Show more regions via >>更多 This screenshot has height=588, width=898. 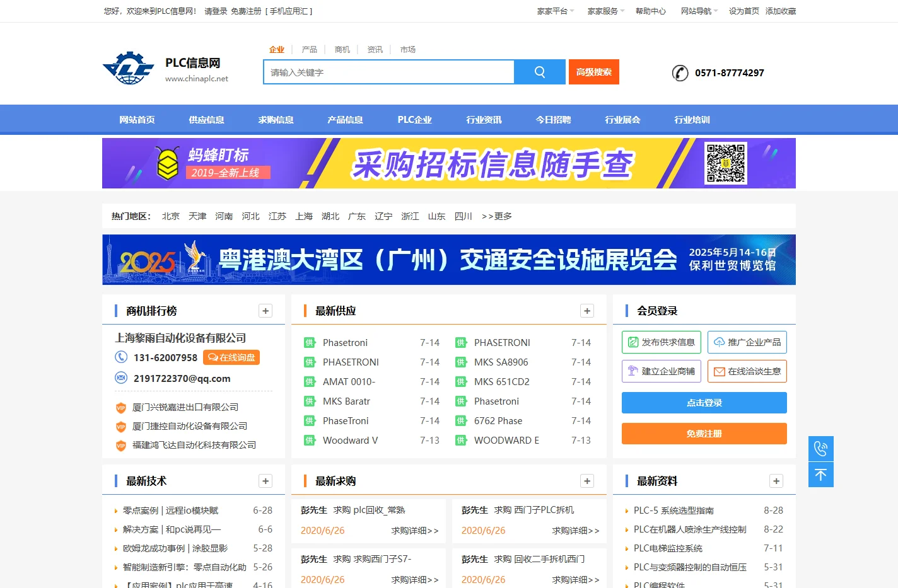click(496, 216)
